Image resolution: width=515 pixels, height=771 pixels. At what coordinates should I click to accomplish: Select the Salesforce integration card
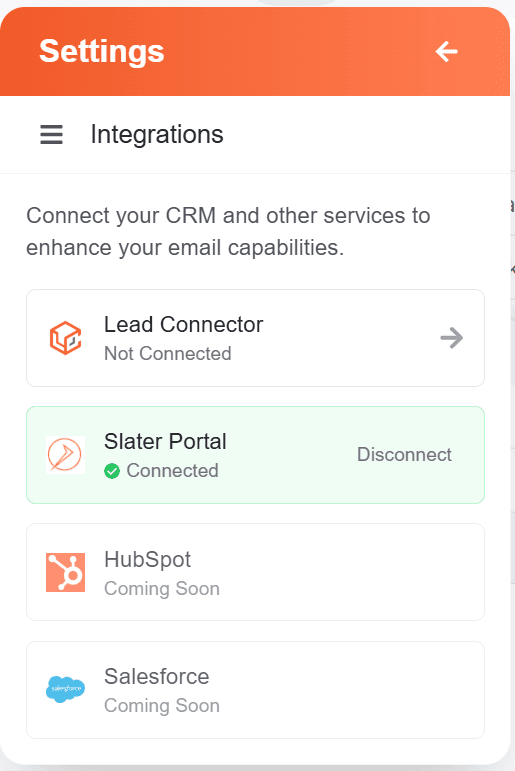coord(255,689)
